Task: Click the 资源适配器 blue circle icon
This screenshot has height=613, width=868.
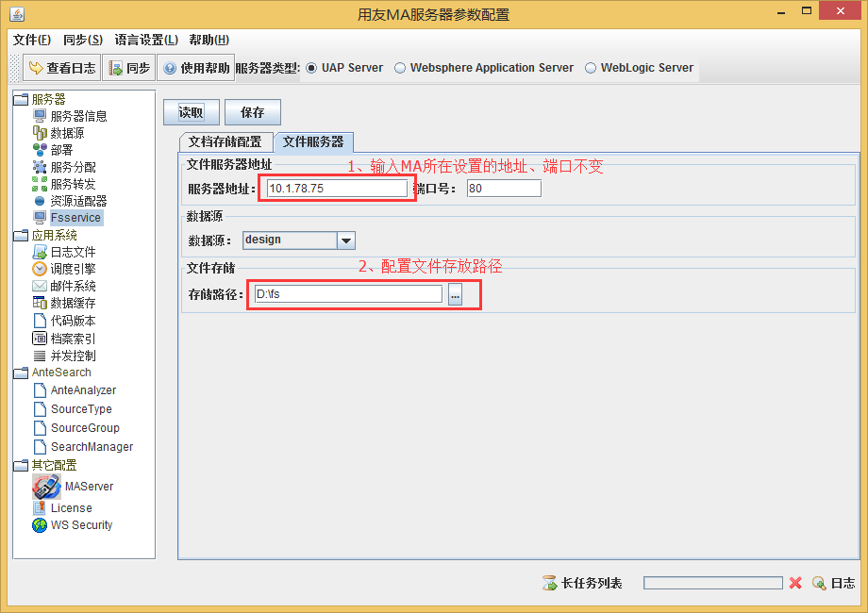Action: point(40,201)
